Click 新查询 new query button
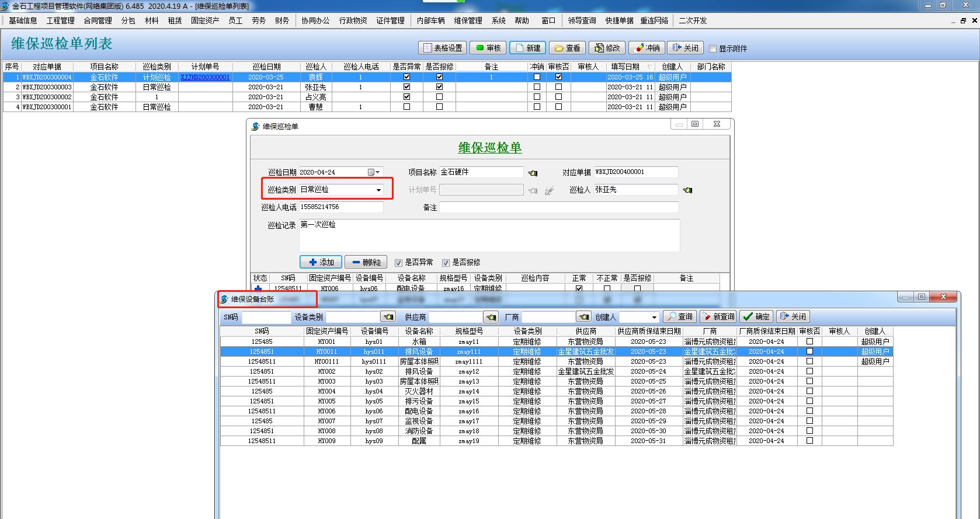The height and width of the screenshot is (519, 980). 718,316
